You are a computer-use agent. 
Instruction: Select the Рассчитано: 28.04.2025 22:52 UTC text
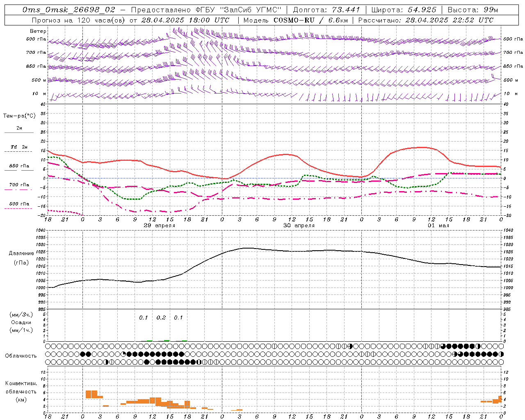pos(426,20)
